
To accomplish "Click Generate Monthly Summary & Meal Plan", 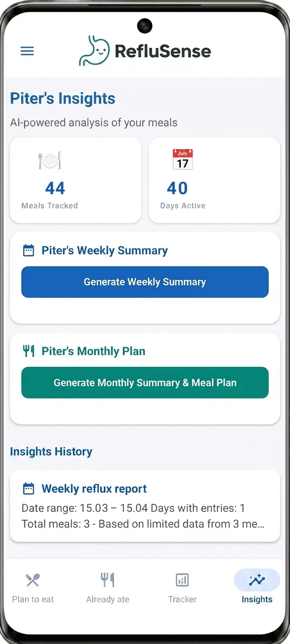I will [145, 382].
